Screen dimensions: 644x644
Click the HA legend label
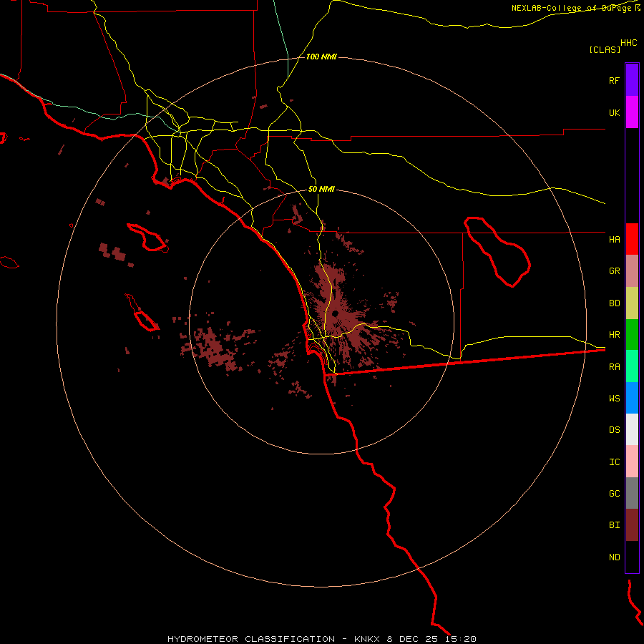pyautogui.click(x=614, y=239)
